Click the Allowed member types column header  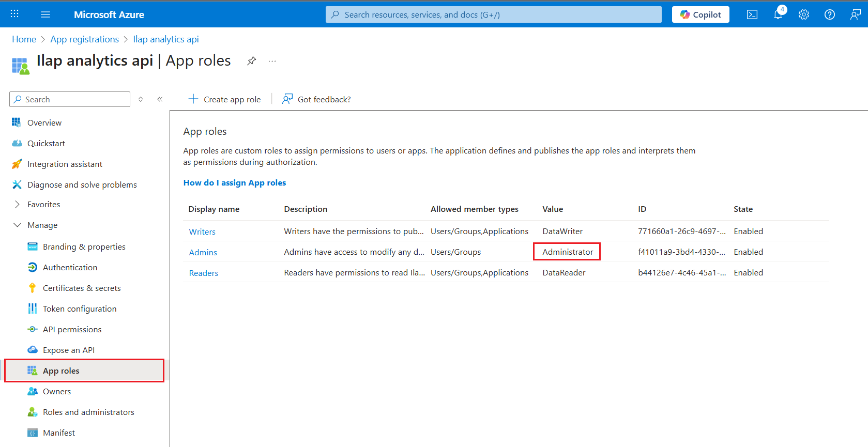(475, 209)
